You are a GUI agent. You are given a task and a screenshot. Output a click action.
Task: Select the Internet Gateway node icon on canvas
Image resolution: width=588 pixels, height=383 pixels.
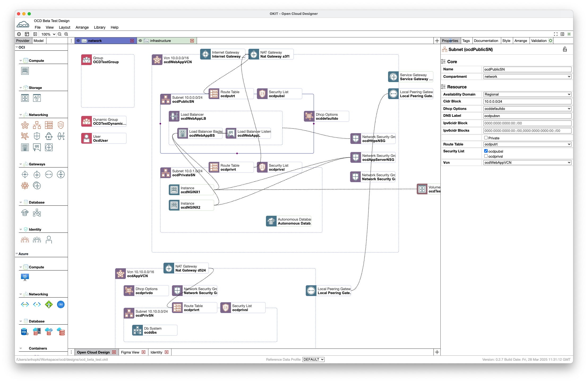[x=205, y=54]
